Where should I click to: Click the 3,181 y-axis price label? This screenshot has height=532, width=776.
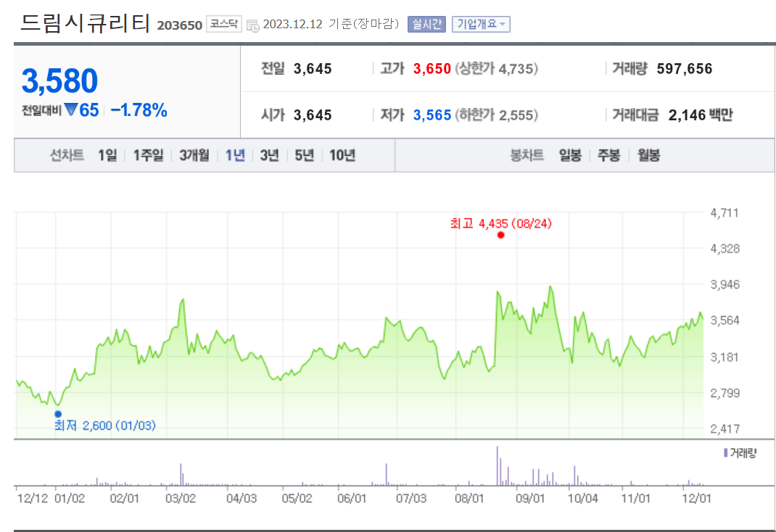point(725,357)
